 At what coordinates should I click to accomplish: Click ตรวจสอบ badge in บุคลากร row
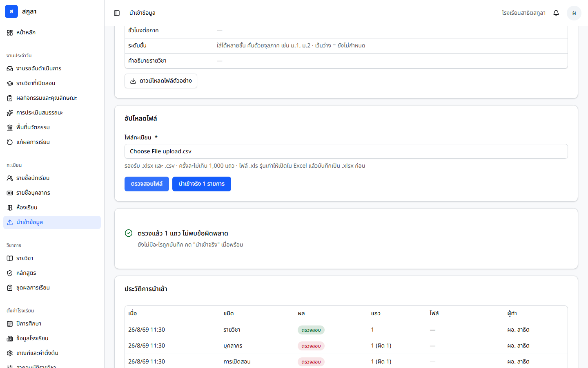click(x=311, y=346)
